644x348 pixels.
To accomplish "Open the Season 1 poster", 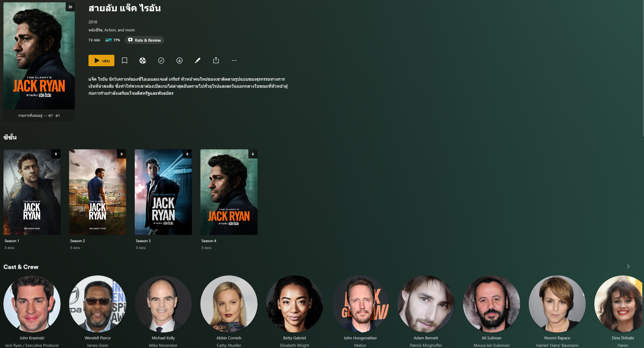I will (x=32, y=192).
